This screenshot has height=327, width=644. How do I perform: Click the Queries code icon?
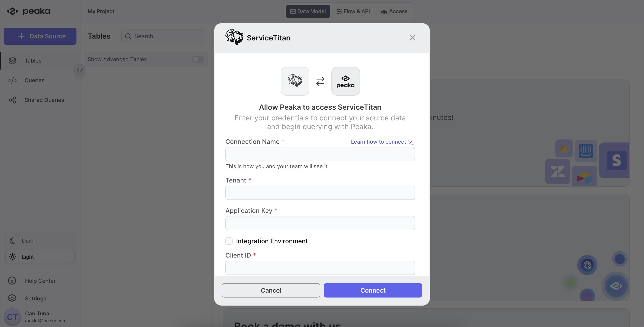(13, 80)
